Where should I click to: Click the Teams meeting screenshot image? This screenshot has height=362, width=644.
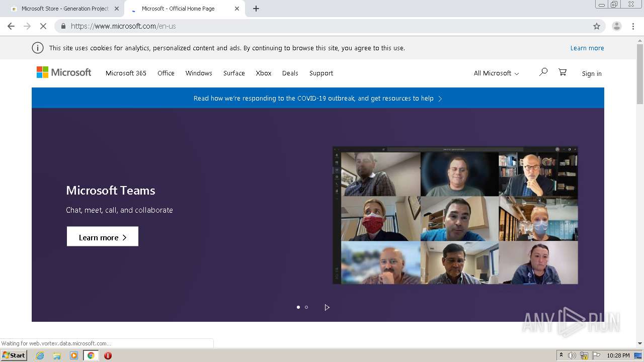click(455, 215)
